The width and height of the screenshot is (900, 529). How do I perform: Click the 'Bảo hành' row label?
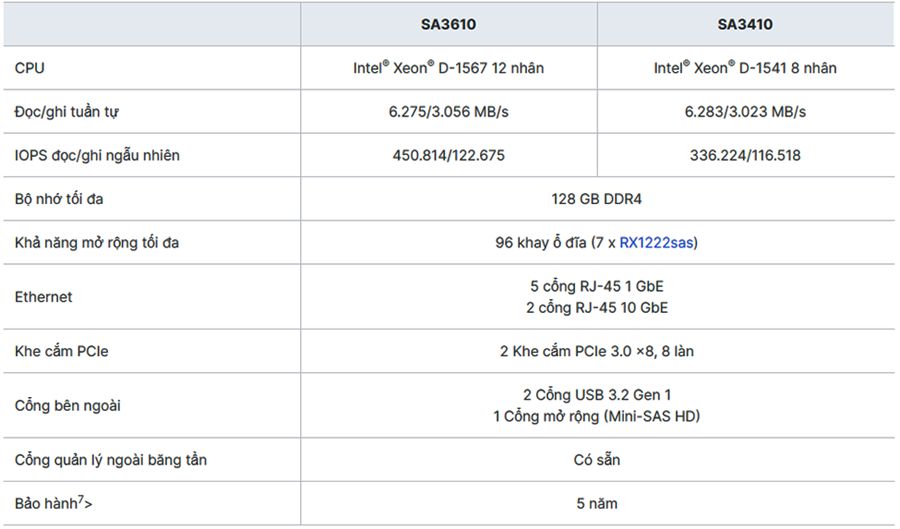coord(53,503)
